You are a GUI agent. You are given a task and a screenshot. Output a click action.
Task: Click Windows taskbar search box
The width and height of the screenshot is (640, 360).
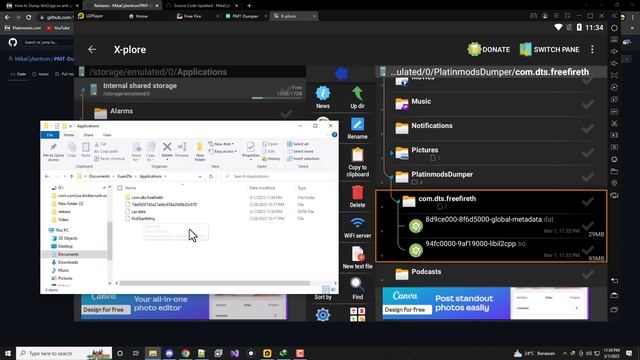pos(64,353)
